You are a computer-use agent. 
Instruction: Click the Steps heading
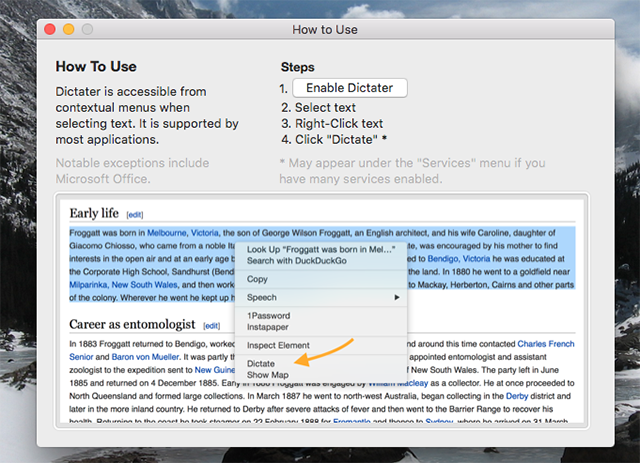point(298,67)
